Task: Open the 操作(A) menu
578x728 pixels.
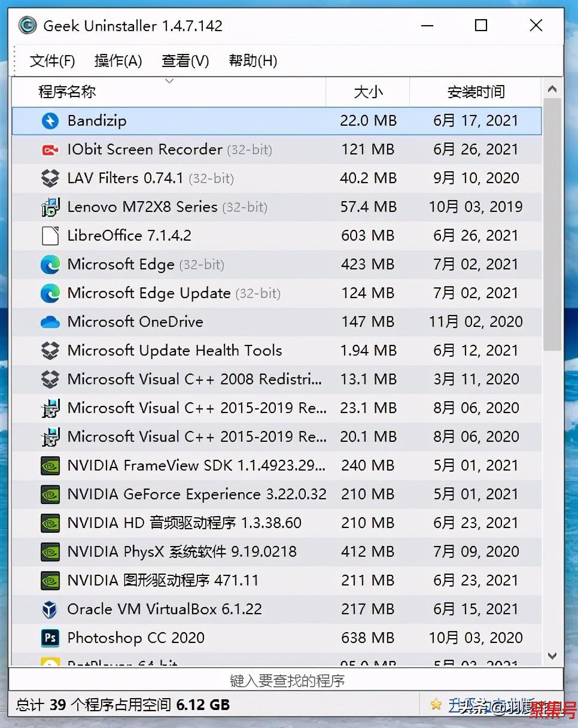Action: point(118,60)
